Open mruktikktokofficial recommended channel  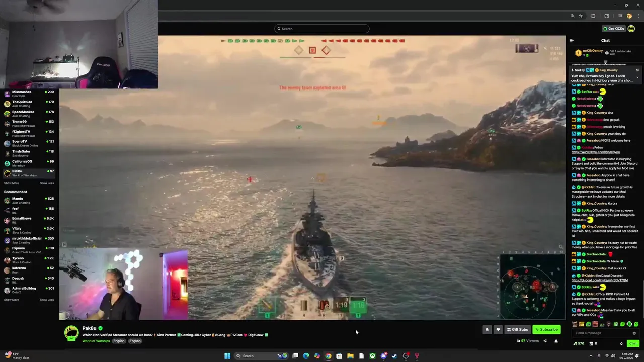click(29, 240)
